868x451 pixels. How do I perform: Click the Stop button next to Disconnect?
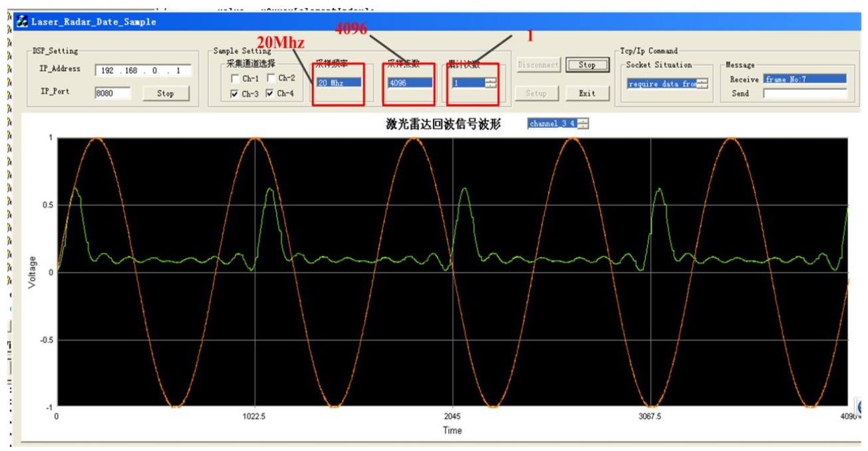(587, 65)
